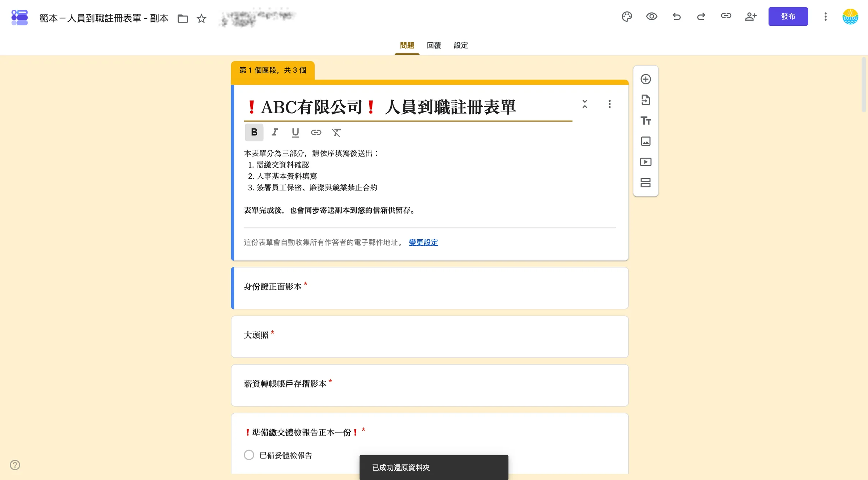Insert link in title toolbar

pyautogui.click(x=316, y=132)
